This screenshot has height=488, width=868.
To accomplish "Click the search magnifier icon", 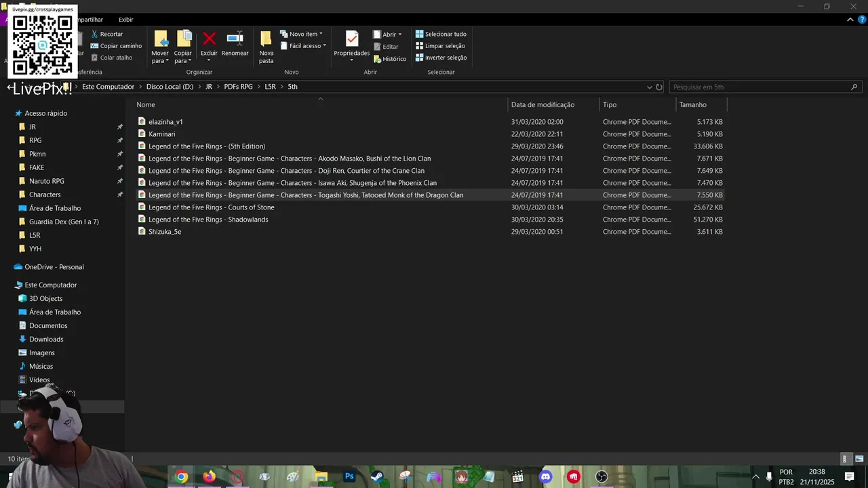I will 854,87.
